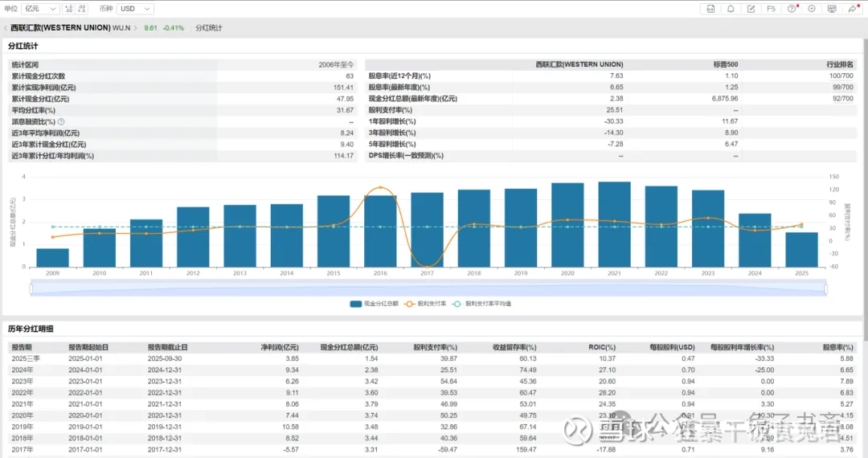The image size is (868, 458).
Task: Click the left handle of chart range slider
Action: (31, 288)
